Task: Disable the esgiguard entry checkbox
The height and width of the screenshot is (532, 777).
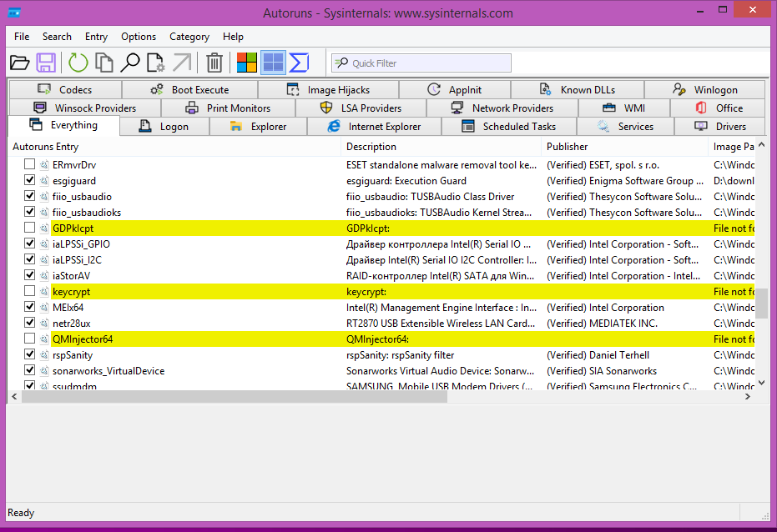Action: tap(30, 180)
